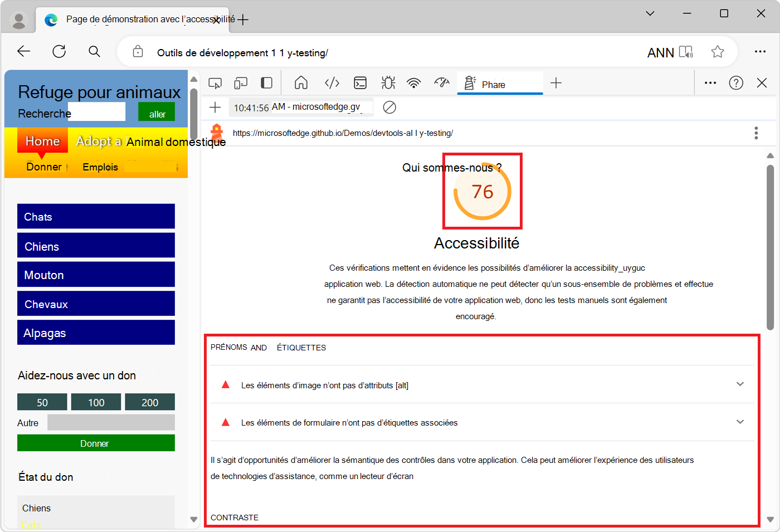Open the Network panel wifi icon
The image size is (780, 532).
pos(413,82)
